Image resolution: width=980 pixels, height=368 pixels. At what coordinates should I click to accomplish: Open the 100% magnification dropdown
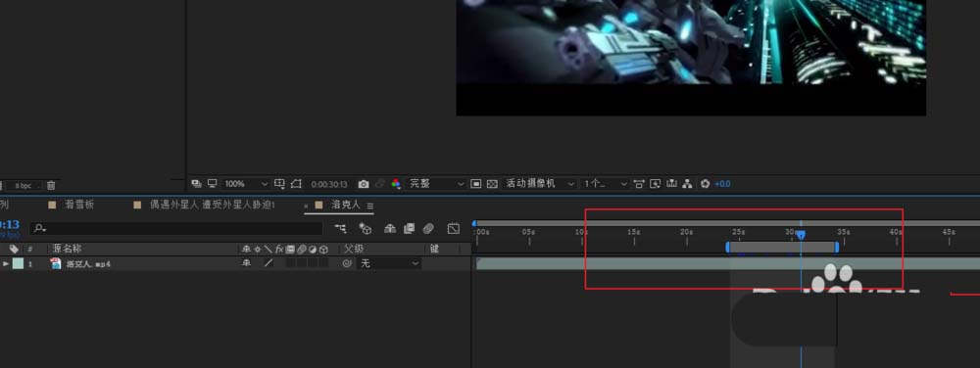pos(246,184)
